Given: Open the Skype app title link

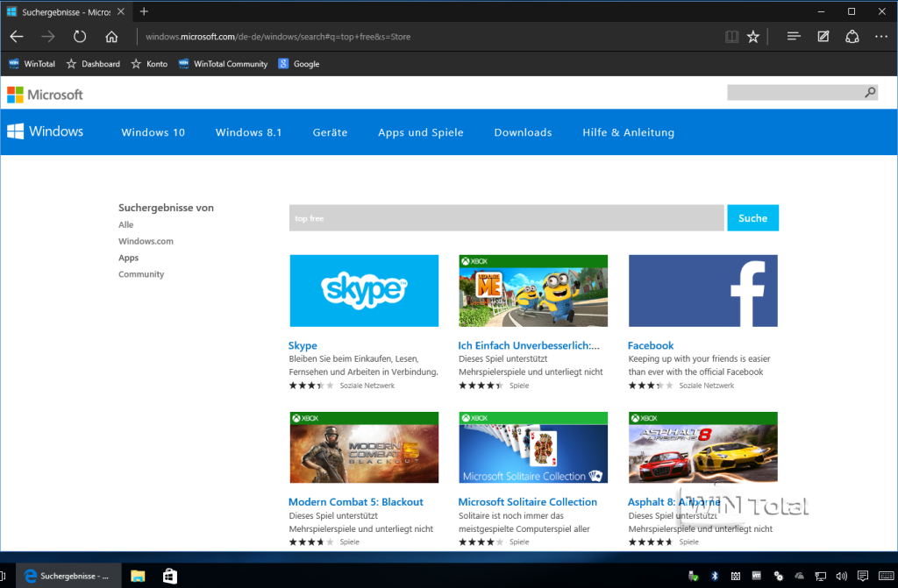Looking at the screenshot, I should (303, 345).
